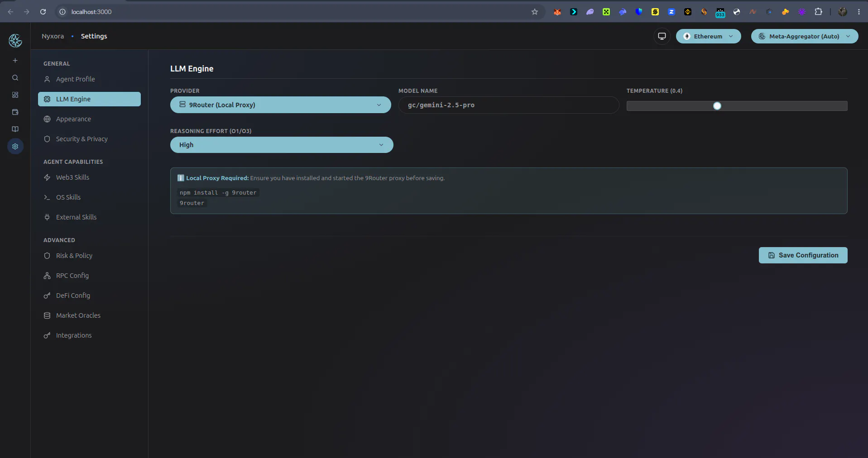Open the browser Extensions puzzle icon
Viewport: 868px width, 458px height.
tap(818, 12)
